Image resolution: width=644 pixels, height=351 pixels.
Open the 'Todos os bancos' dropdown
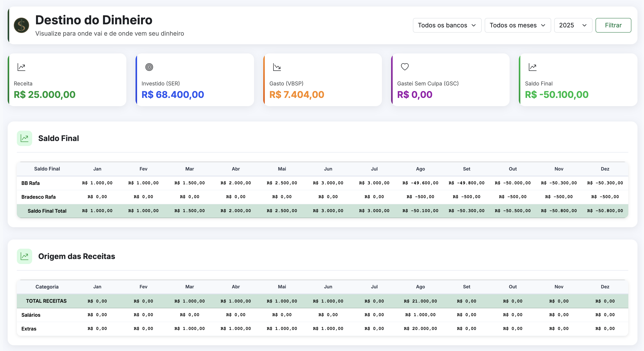pos(447,25)
